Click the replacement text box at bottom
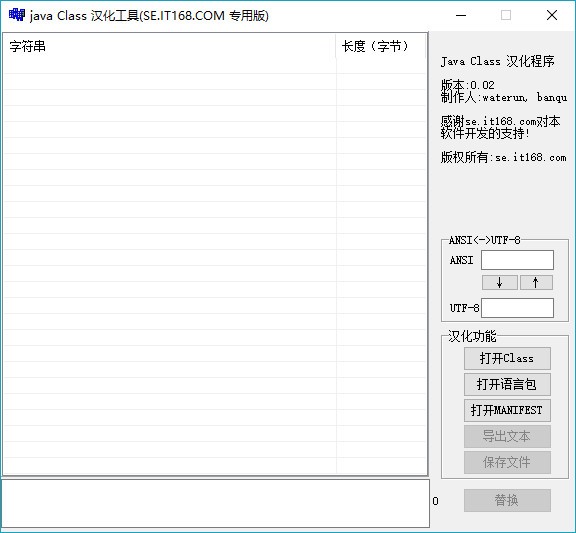576x533 pixels. (215, 503)
